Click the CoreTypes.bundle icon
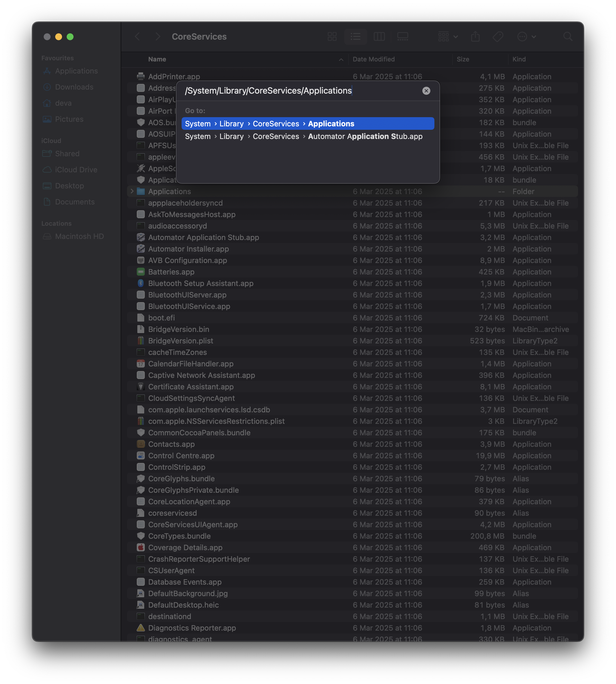 (x=140, y=536)
